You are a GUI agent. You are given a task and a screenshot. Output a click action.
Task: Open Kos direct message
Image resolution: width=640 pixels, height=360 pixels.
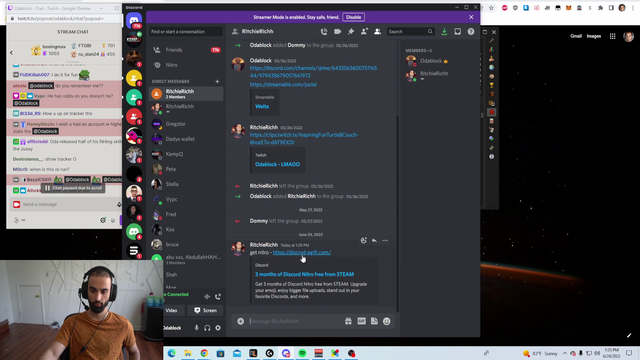tap(186, 229)
